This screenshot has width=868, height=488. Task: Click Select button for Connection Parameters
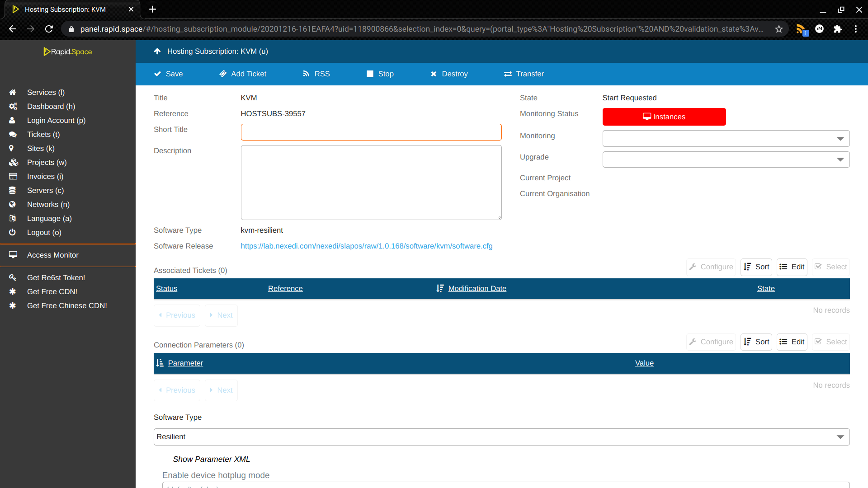click(831, 342)
